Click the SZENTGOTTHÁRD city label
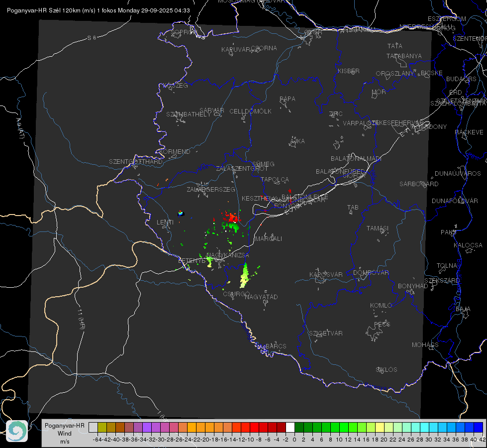This screenshot has height=448, width=487. tap(136, 162)
